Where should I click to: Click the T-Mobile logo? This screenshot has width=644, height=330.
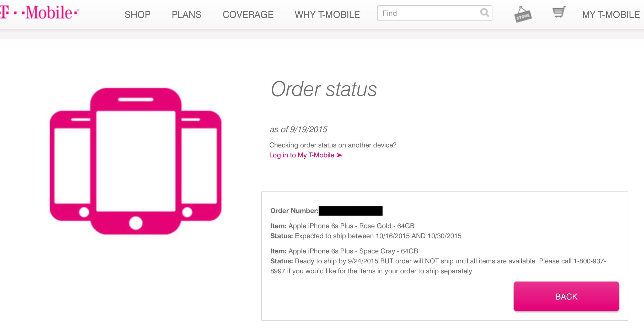pos(39,13)
